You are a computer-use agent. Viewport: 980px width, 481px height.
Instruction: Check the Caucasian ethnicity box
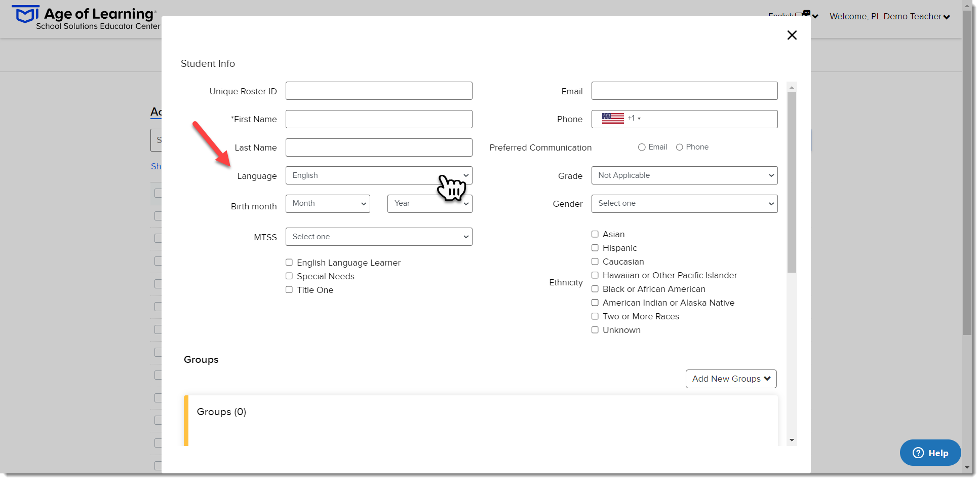pyautogui.click(x=595, y=261)
